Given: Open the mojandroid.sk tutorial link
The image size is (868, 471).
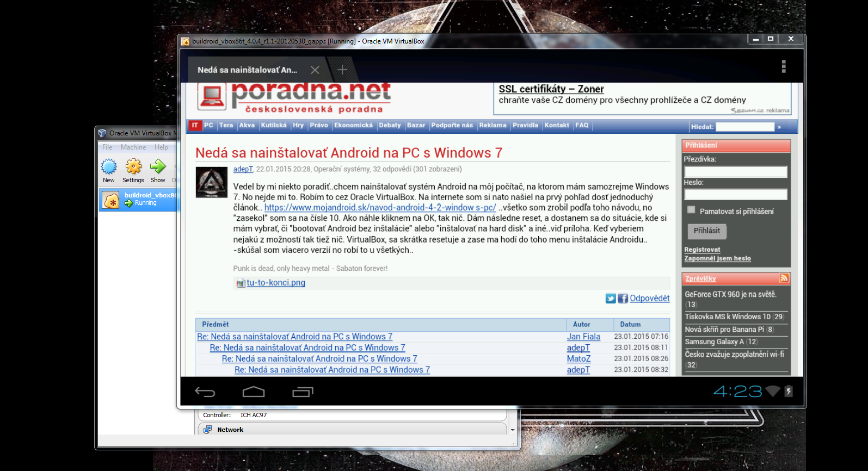Looking at the screenshot, I should [380, 208].
